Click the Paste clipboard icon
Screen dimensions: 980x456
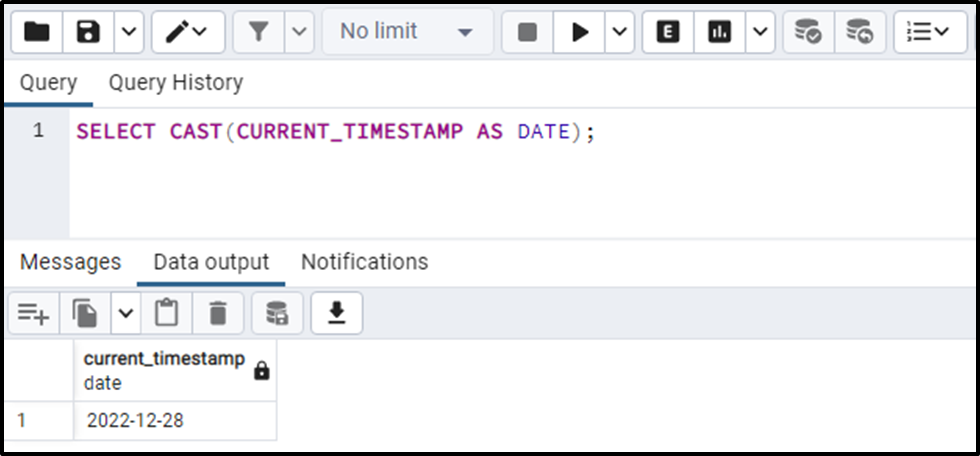[167, 313]
